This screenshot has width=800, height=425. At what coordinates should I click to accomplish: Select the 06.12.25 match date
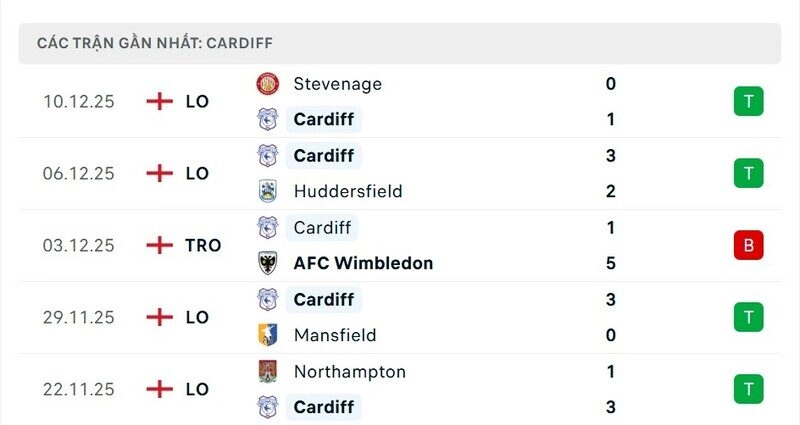[x=79, y=173]
